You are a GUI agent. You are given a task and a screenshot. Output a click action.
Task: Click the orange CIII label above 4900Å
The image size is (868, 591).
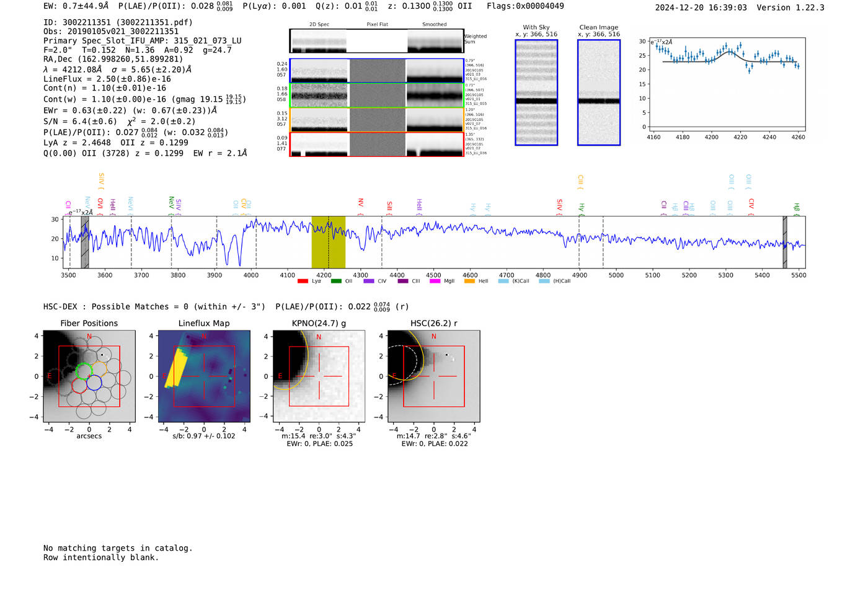(580, 181)
